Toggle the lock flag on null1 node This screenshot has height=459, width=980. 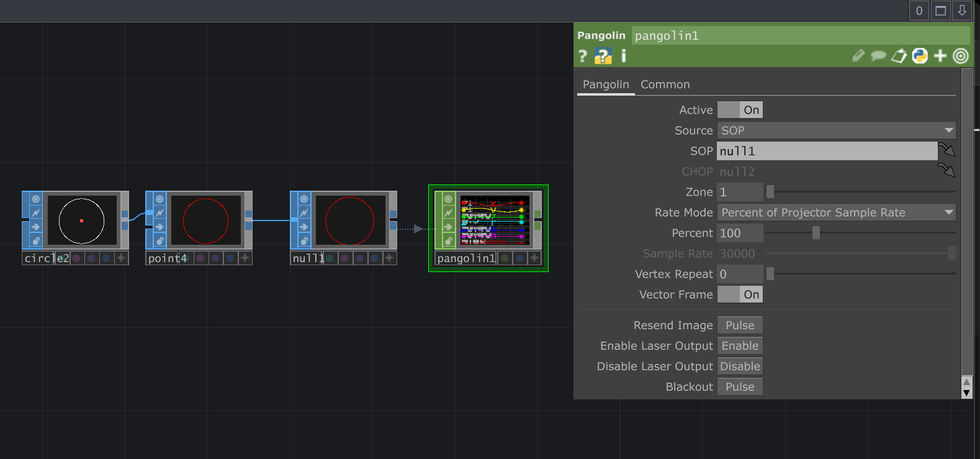click(x=304, y=241)
